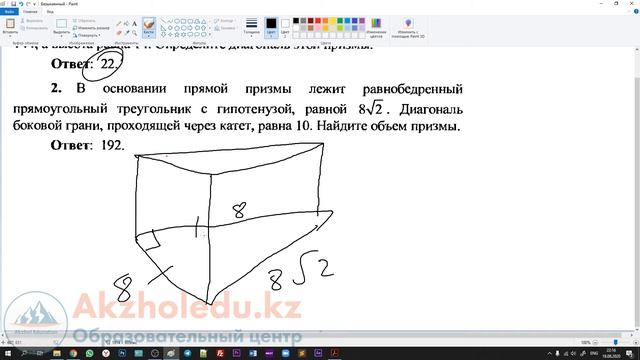Click taskbar search magnifier icon

(24, 353)
